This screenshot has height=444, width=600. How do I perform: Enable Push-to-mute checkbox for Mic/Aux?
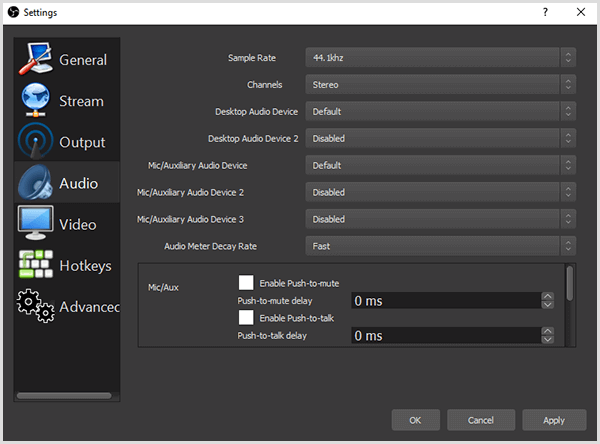[x=246, y=283]
